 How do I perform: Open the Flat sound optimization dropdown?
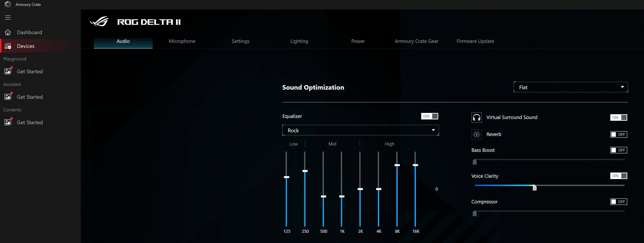[571, 87]
